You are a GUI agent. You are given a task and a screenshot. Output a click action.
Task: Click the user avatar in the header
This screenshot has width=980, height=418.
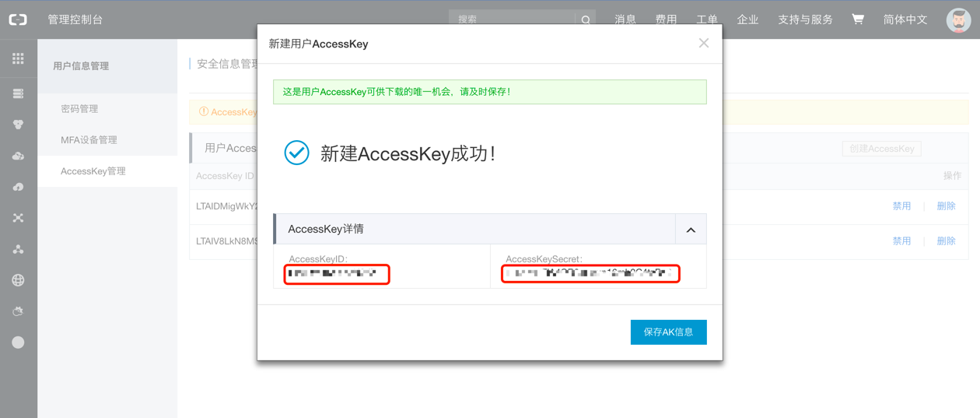click(x=958, y=20)
